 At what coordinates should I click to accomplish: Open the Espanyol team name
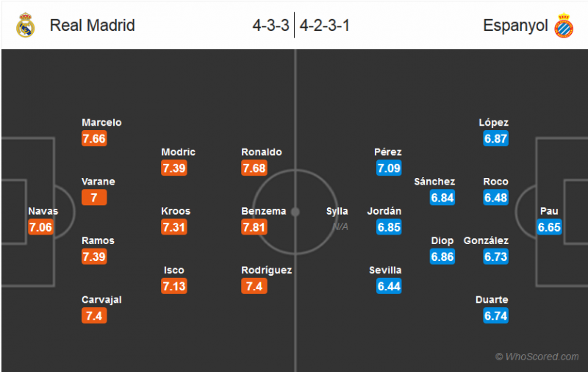(515, 25)
